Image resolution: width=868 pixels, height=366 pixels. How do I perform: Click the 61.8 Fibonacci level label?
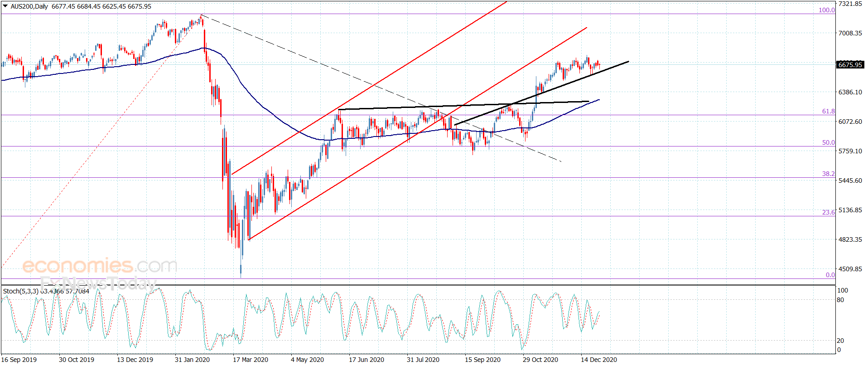(829, 111)
